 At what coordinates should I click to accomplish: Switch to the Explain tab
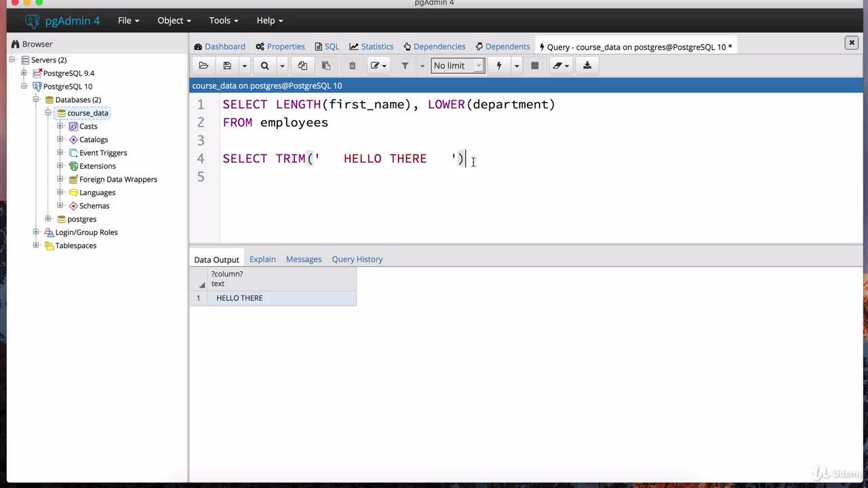point(262,260)
